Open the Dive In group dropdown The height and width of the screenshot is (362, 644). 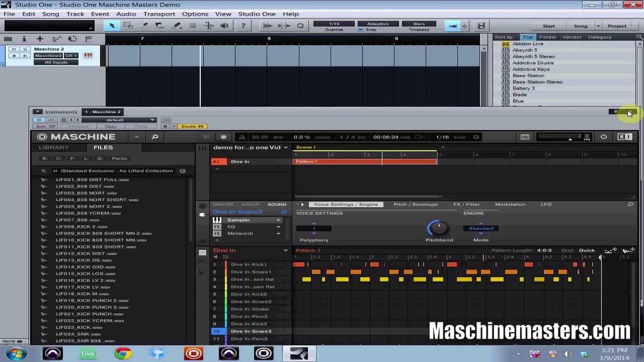point(285,250)
